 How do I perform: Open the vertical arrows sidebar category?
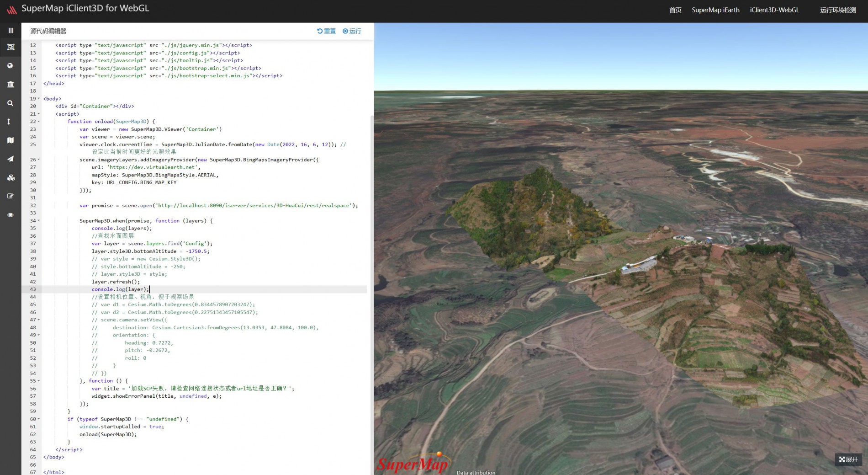9,122
